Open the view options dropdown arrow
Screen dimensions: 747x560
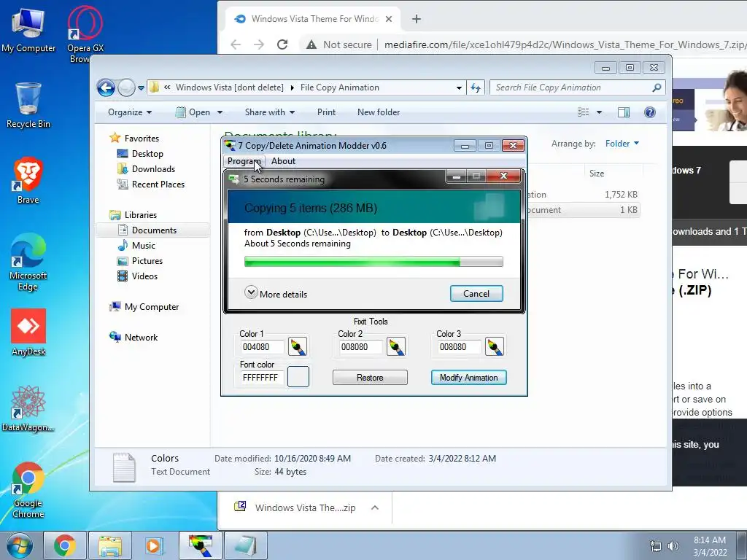pos(600,113)
